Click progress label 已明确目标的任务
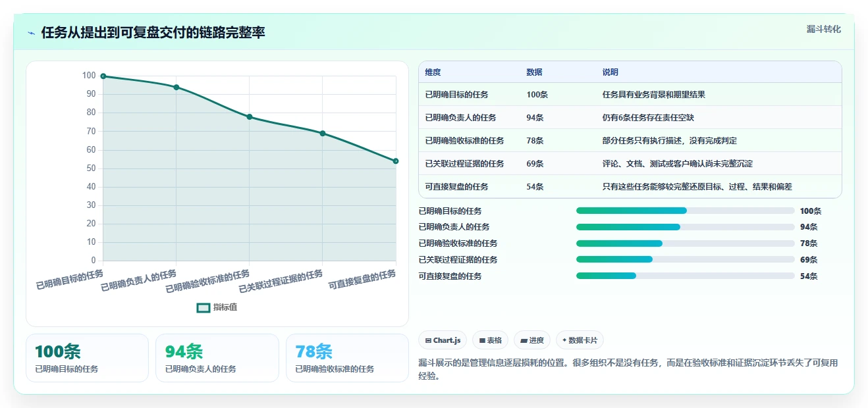The image size is (868, 408). (x=450, y=211)
